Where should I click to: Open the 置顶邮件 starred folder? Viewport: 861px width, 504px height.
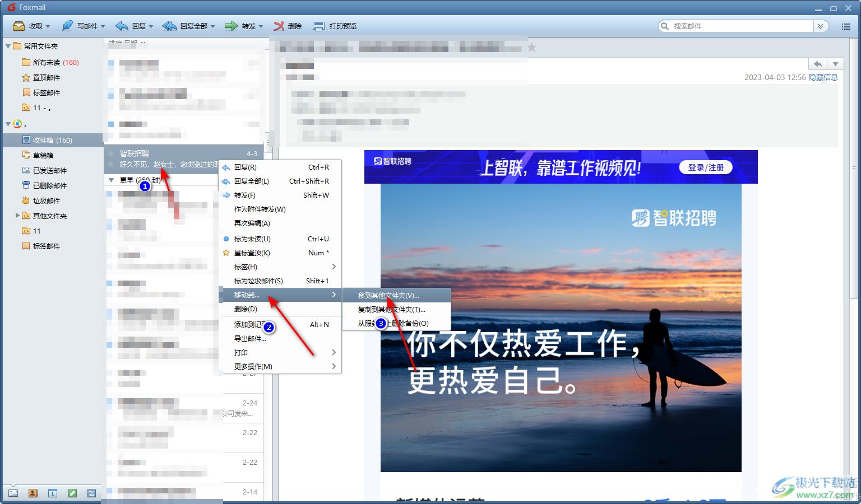[x=40, y=77]
